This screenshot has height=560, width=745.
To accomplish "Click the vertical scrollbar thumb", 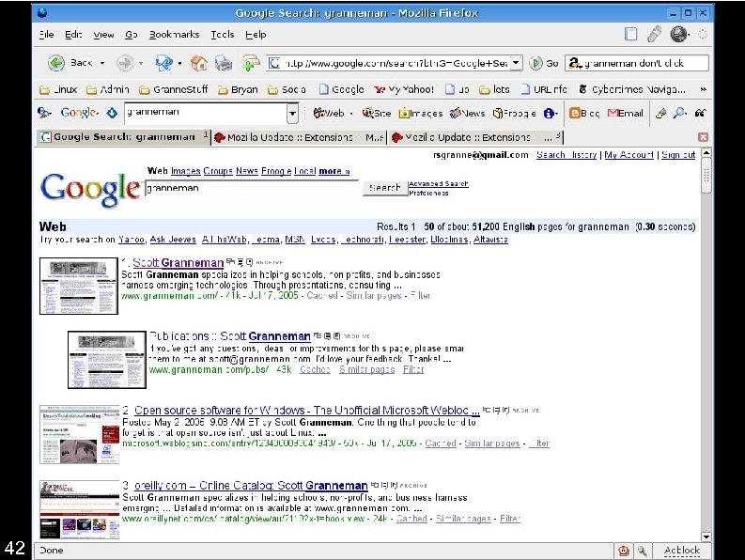I will [x=706, y=176].
